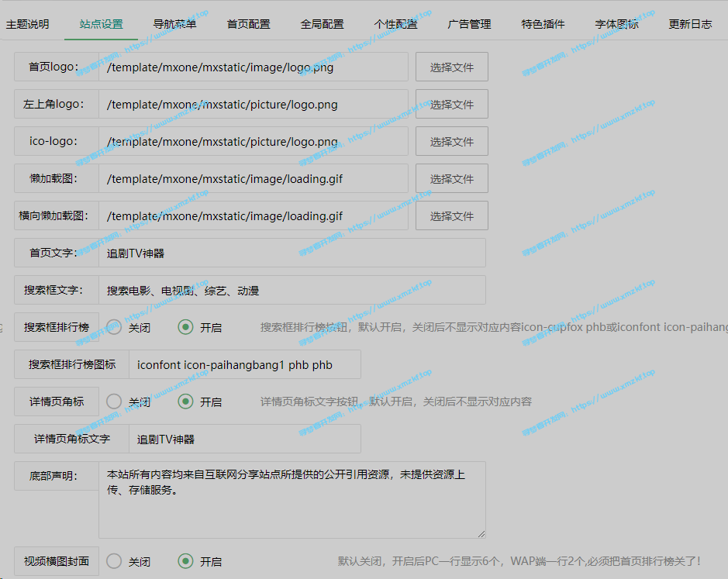Go to the 全局配置 tab

click(x=323, y=24)
